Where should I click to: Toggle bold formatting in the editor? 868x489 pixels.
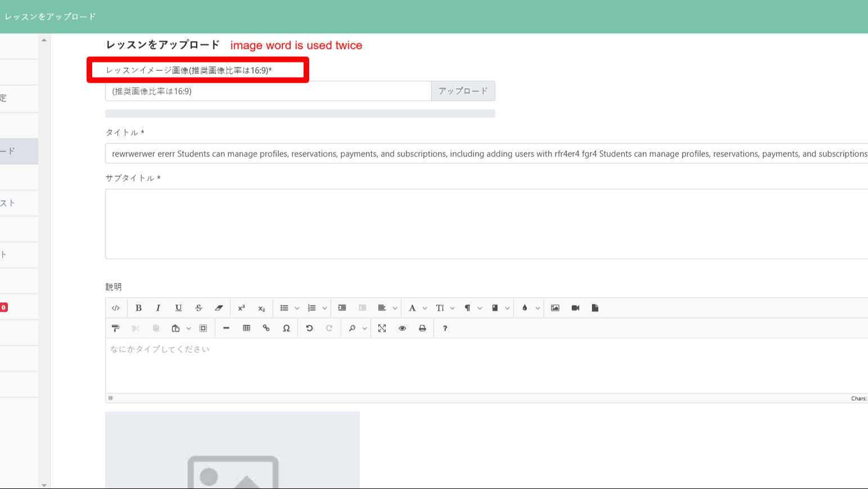click(138, 308)
